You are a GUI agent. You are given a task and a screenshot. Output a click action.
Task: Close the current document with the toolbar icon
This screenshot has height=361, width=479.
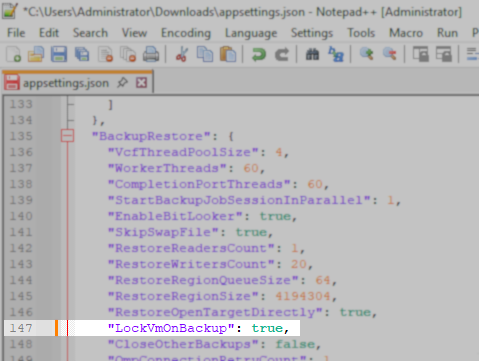click(105, 54)
